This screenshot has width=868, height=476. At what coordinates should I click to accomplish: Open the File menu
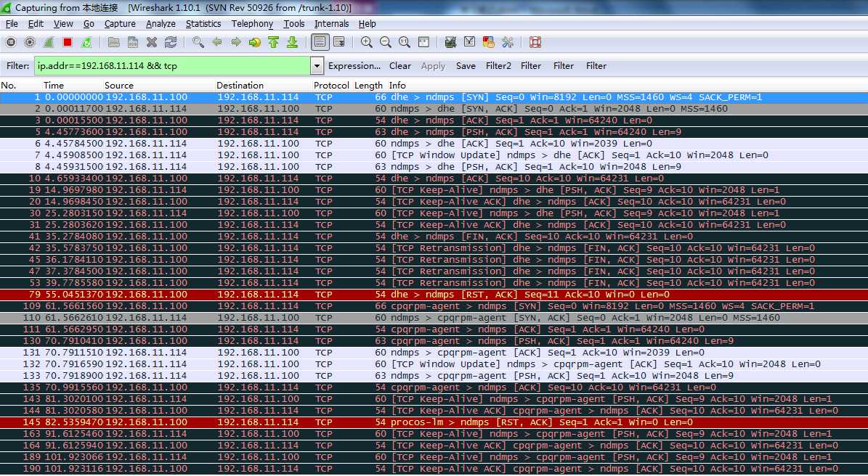tap(12, 24)
